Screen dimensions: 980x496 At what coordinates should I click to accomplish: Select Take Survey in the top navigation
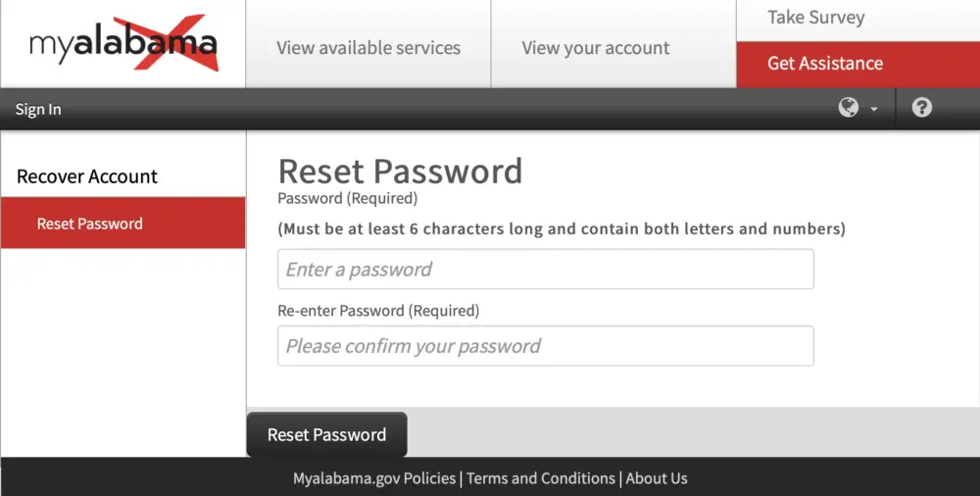(x=815, y=18)
